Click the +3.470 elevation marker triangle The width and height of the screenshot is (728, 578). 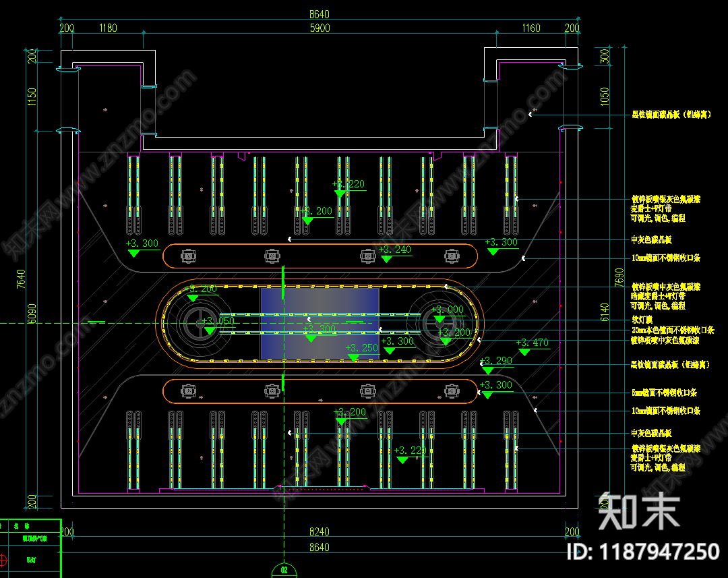point(524,353)
